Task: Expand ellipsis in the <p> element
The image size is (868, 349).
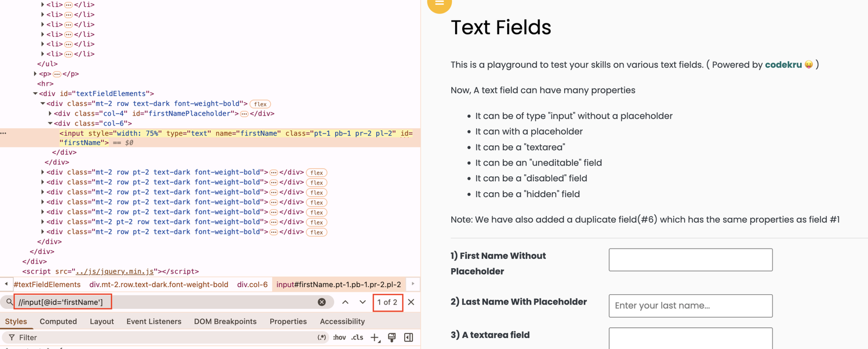Action: click(x=57, y=74)
